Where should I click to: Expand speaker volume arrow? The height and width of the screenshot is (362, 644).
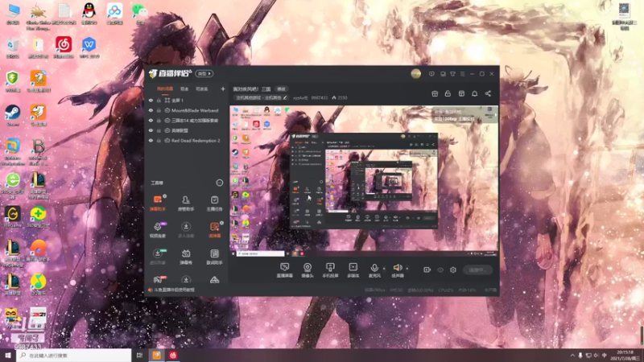pyautogui.click(x=407, y=269)
